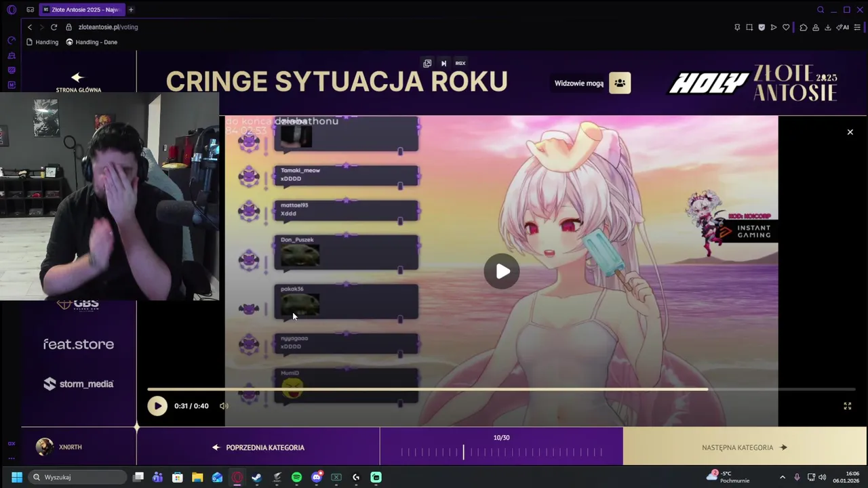Play the video with center play button
The width and height of the screenshot is (868, 488).
point(502,271)
